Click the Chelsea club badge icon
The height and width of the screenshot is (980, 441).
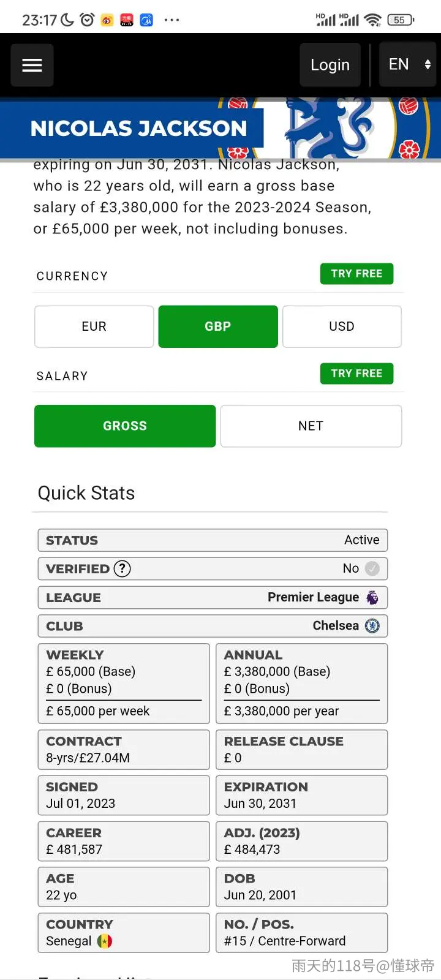point(372,625)
